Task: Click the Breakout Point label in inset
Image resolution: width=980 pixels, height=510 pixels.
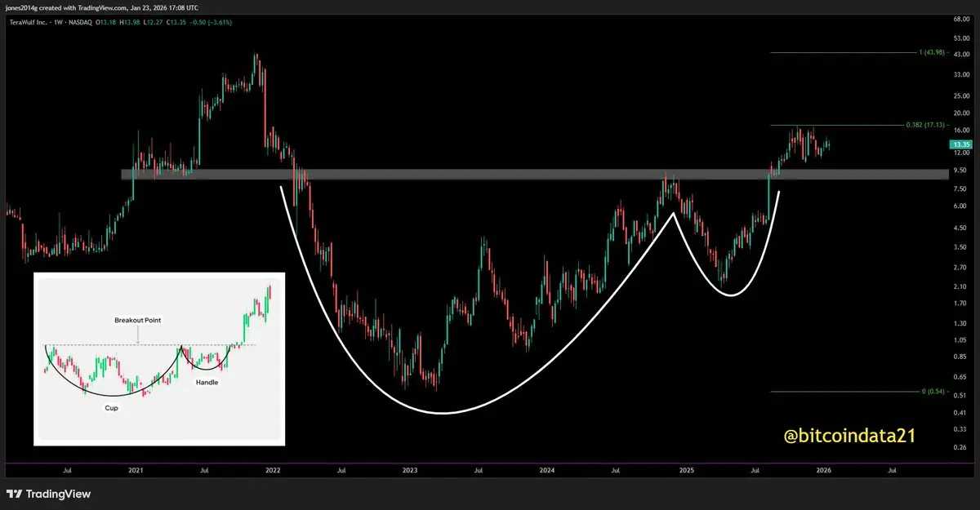Action: (138, 321)
